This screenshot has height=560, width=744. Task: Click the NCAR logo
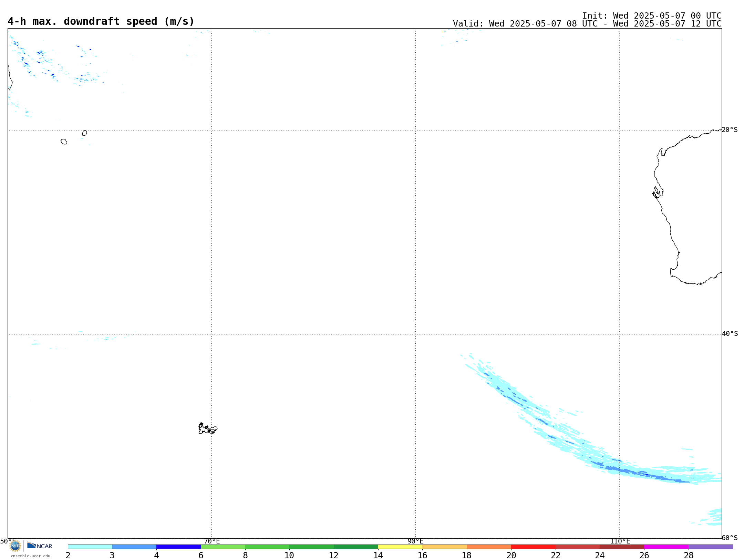tap(40, 546)
